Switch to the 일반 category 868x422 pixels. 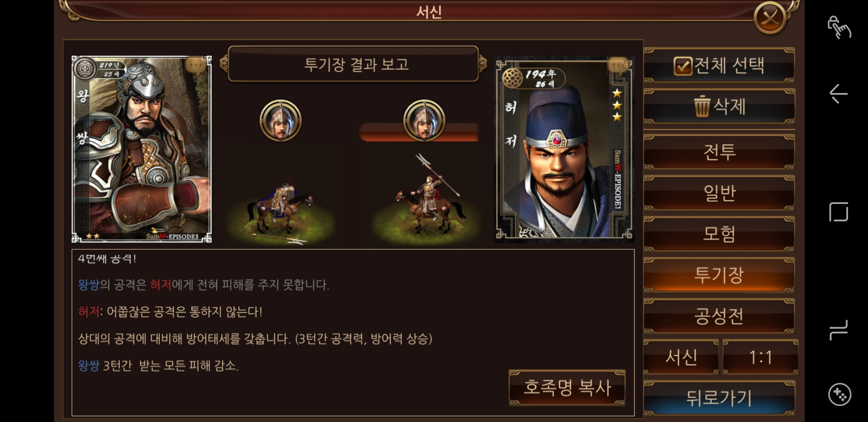[x=719, y=193]
